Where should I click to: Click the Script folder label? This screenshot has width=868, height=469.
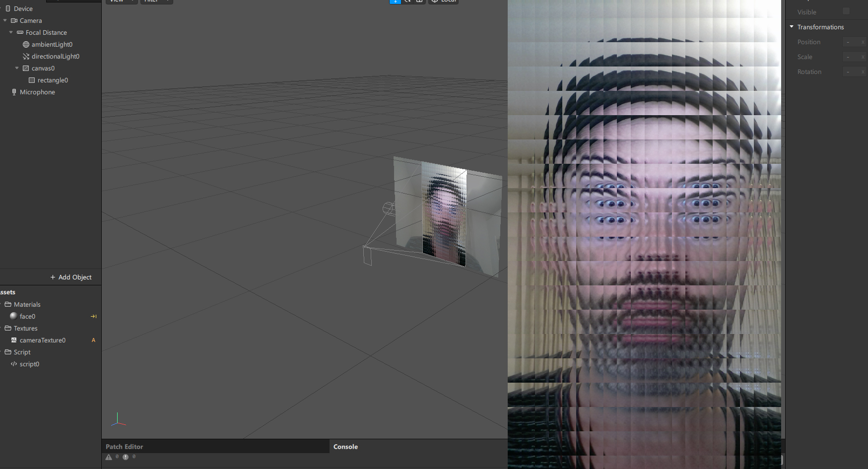point(22,352)
